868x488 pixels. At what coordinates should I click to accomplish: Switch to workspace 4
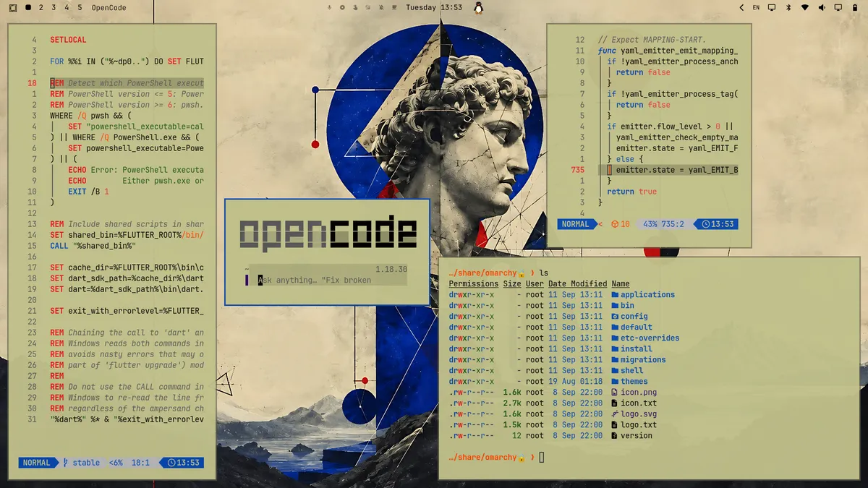tap(67, 7)
